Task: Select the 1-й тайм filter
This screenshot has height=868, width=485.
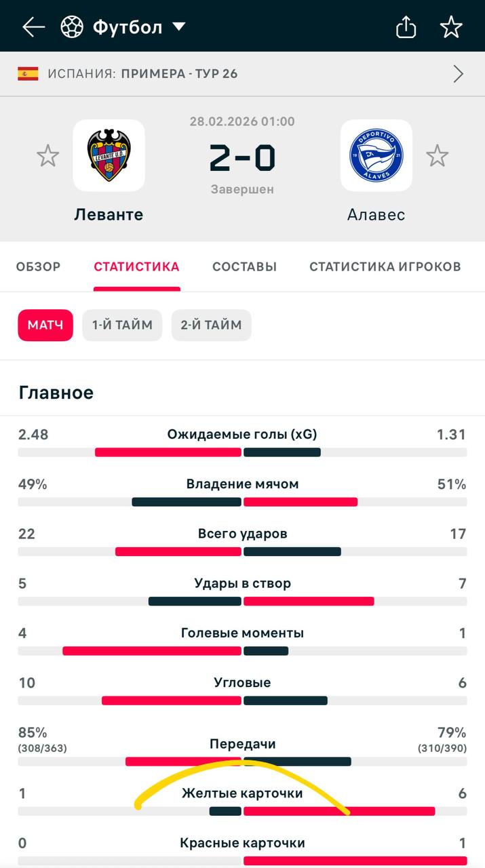Action: point(122,325)
